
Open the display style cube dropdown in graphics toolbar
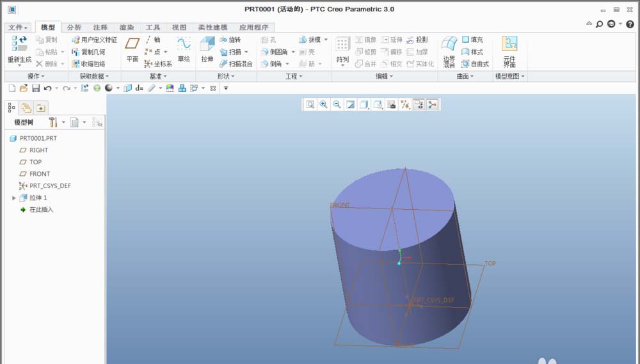(364, 105)
